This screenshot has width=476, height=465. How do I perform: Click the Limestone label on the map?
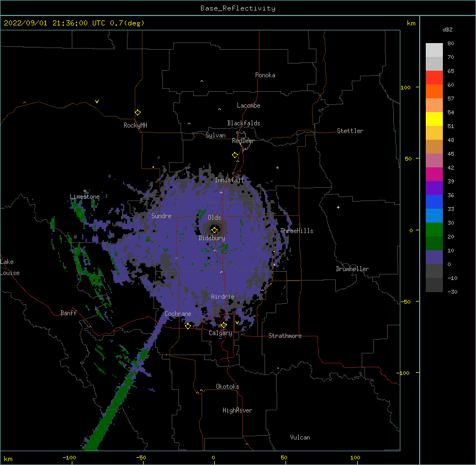point(84,197)
